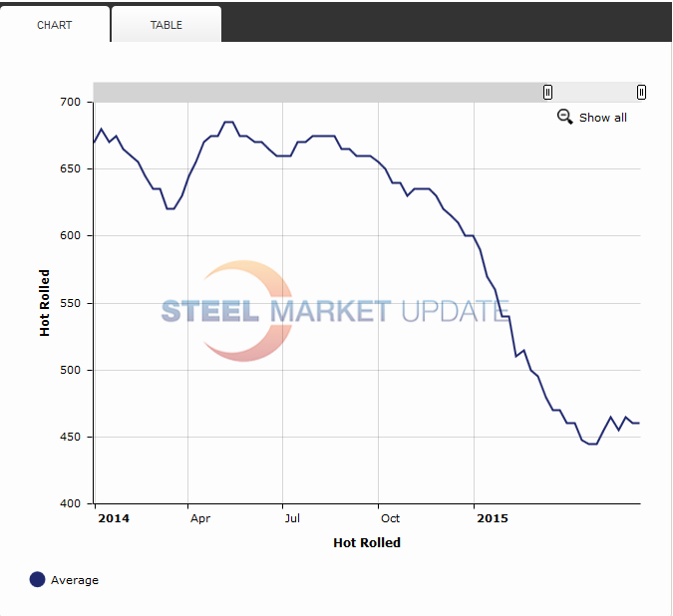The height and width of the screenshot is (616, 673).
Task: Click the left scrollbar grip handle
Action: 547,92
